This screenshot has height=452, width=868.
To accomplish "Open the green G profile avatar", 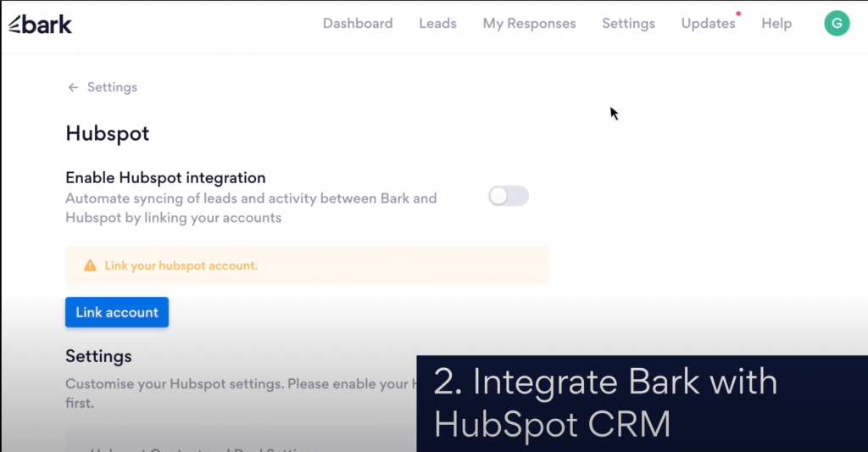I will pyautogui.click(x=837, y=23).
